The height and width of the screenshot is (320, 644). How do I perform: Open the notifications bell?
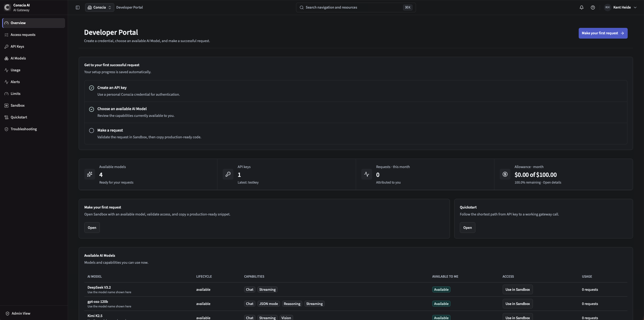tap(582, 8)
